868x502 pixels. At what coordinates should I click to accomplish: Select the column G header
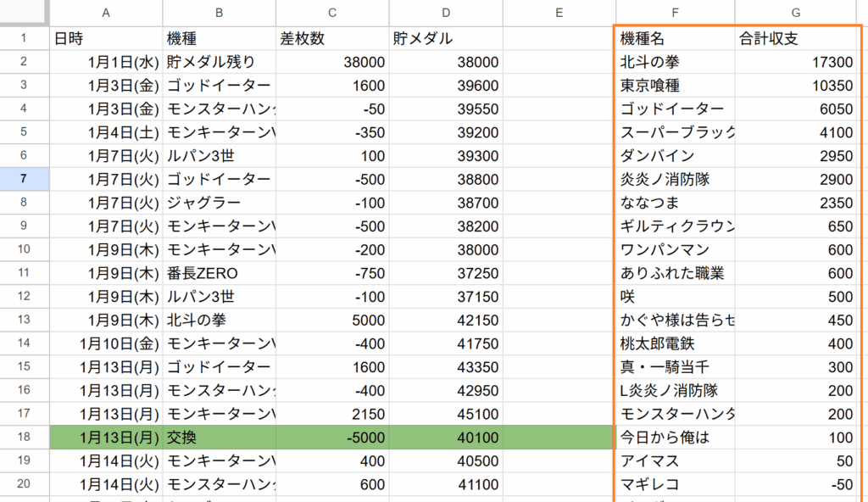[x=797, y=13]
